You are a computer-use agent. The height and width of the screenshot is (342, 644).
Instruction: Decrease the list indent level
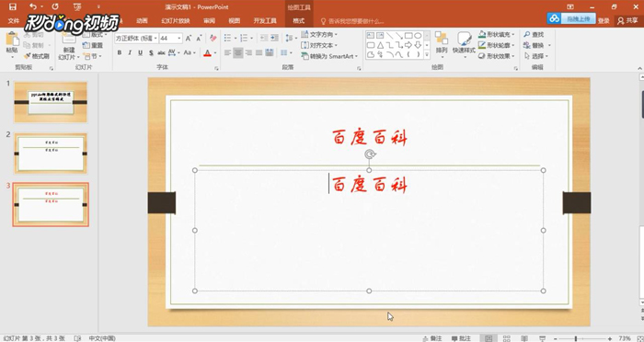(264, 38)
